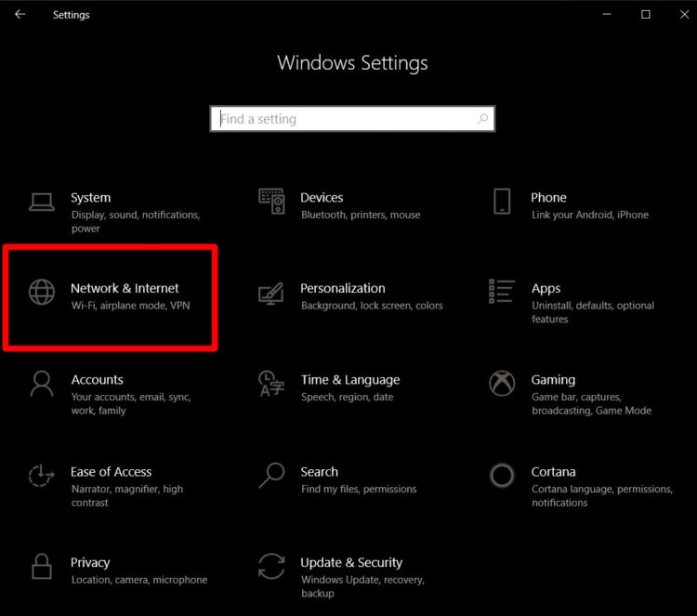Open the Update & Security arrows icon
Image resolution: width=697 pixels, height=616 pixels.
click(271, 566)
